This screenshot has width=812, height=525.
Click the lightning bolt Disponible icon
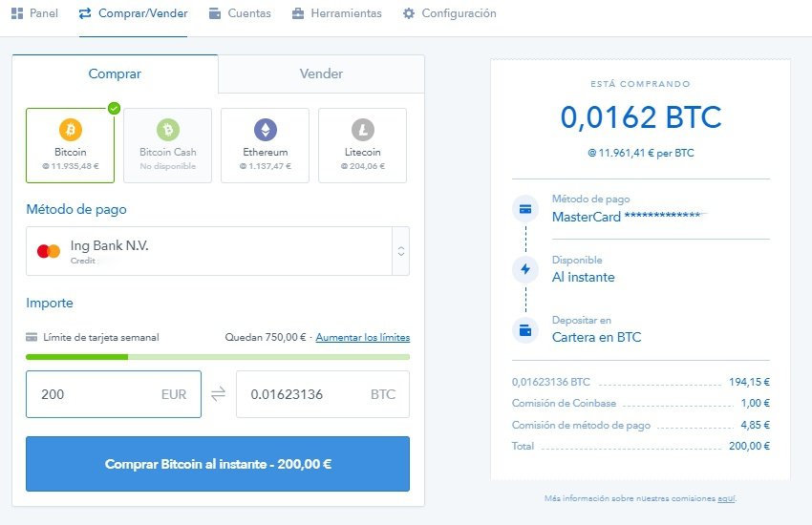click(x=525, y=269)
